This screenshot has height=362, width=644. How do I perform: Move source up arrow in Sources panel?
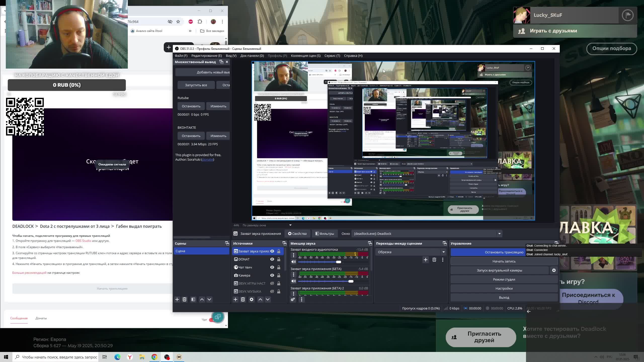(x=260, y=299)
